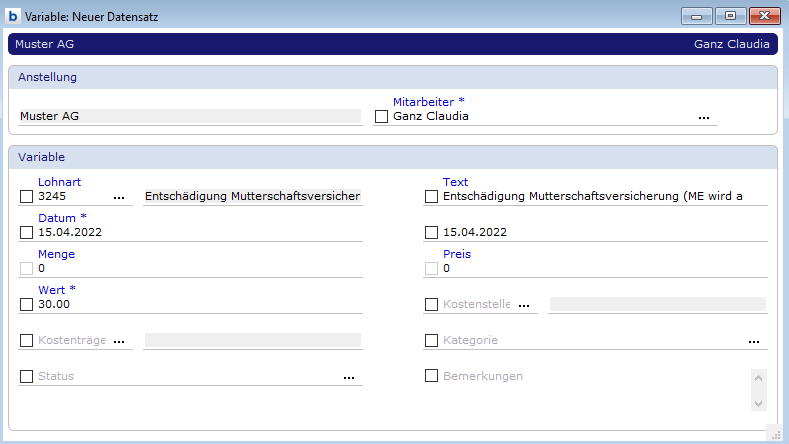
Task: Open Mitarbeiter lookup ellipsis button
Action: 704,117
